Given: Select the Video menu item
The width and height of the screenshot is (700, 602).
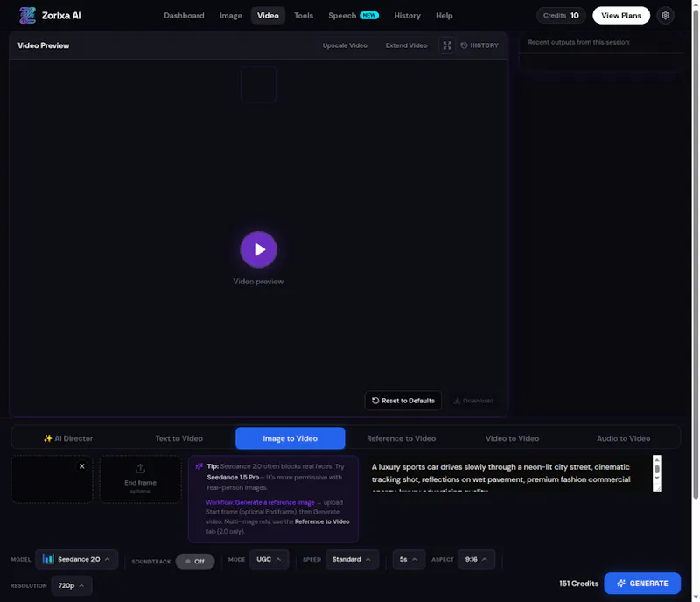Looking at the screenshot, I should (x=268, y=16).
